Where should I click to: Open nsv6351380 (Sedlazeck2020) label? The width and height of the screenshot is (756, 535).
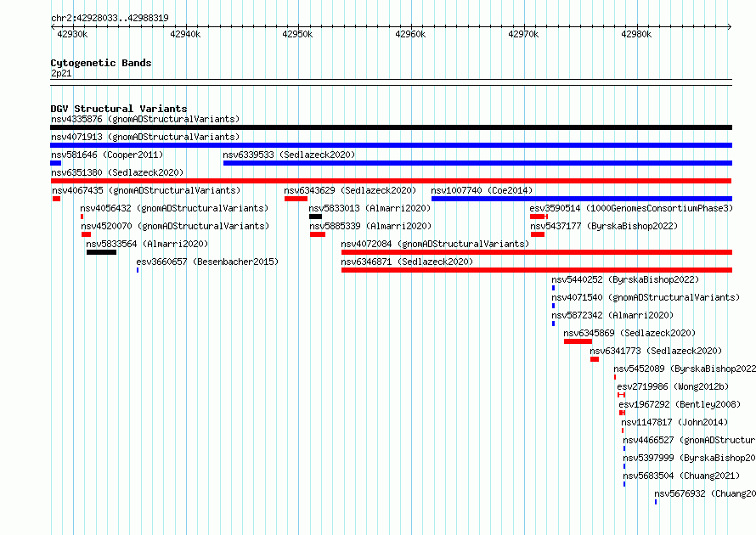(117, 172)
